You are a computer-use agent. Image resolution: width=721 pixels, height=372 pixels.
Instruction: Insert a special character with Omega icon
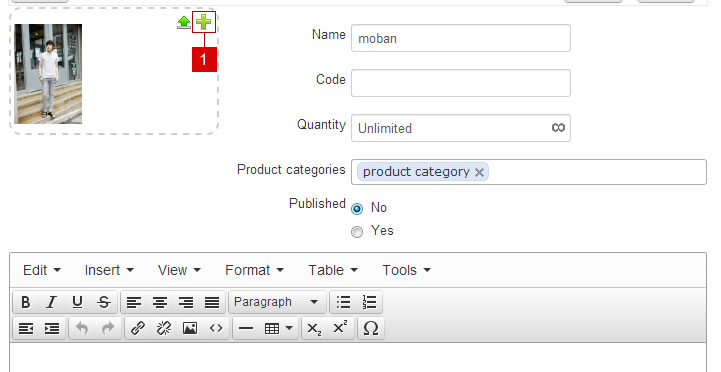371,328
